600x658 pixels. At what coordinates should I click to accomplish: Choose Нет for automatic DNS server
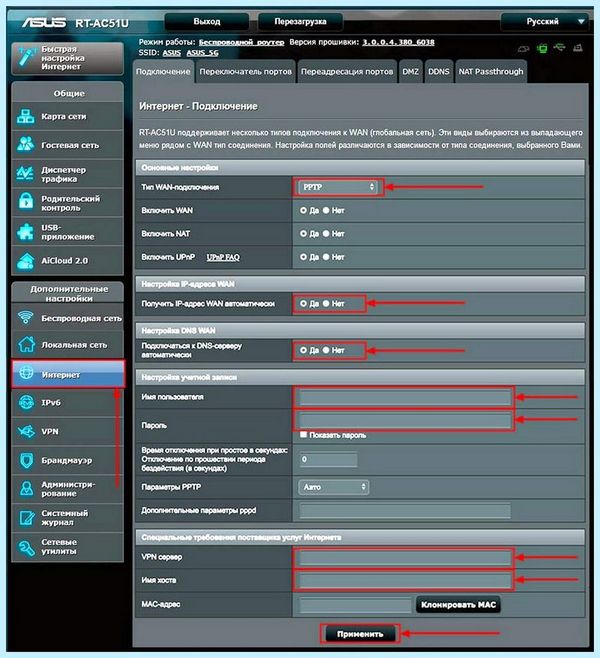[x=326, y=350]
